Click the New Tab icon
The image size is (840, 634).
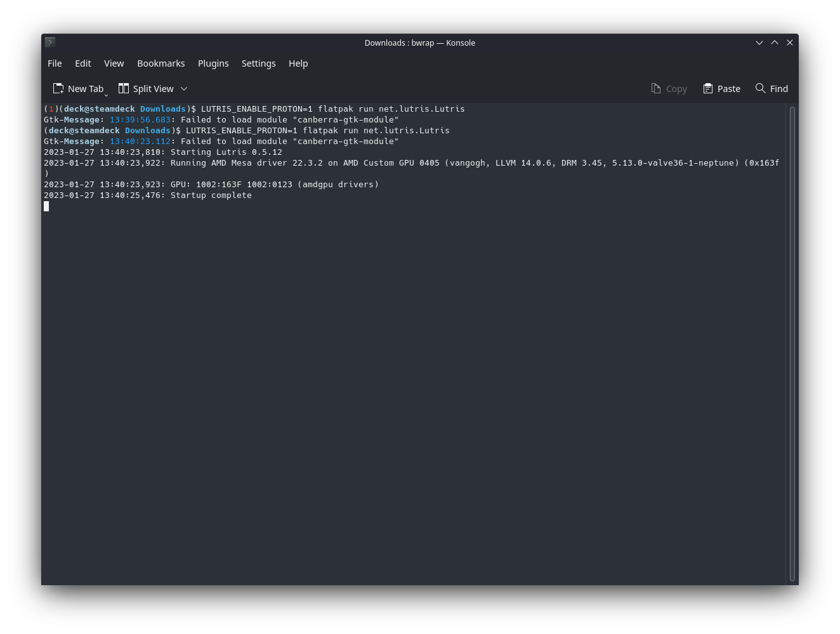[58, 88]
